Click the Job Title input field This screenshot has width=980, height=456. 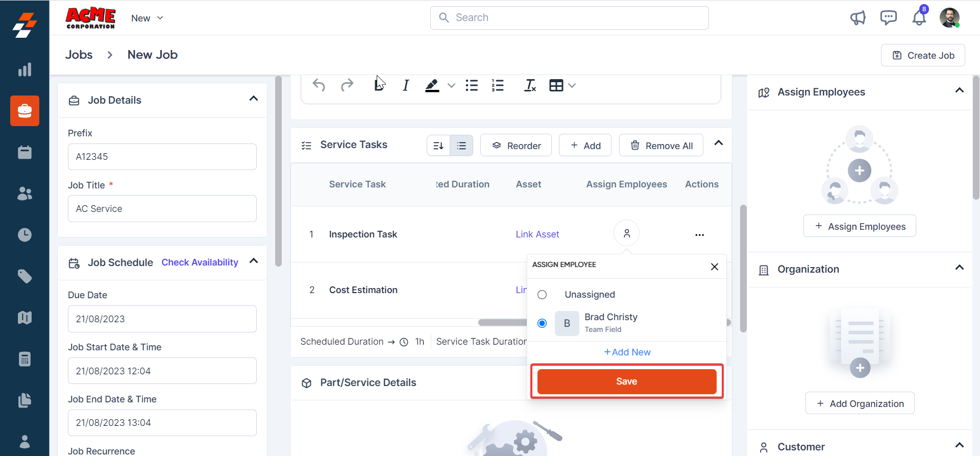coord(162,208)
